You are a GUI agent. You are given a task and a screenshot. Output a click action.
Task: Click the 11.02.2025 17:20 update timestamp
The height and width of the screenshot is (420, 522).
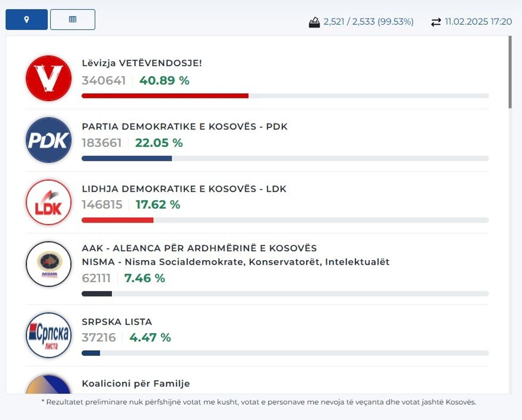click(478, 22)
